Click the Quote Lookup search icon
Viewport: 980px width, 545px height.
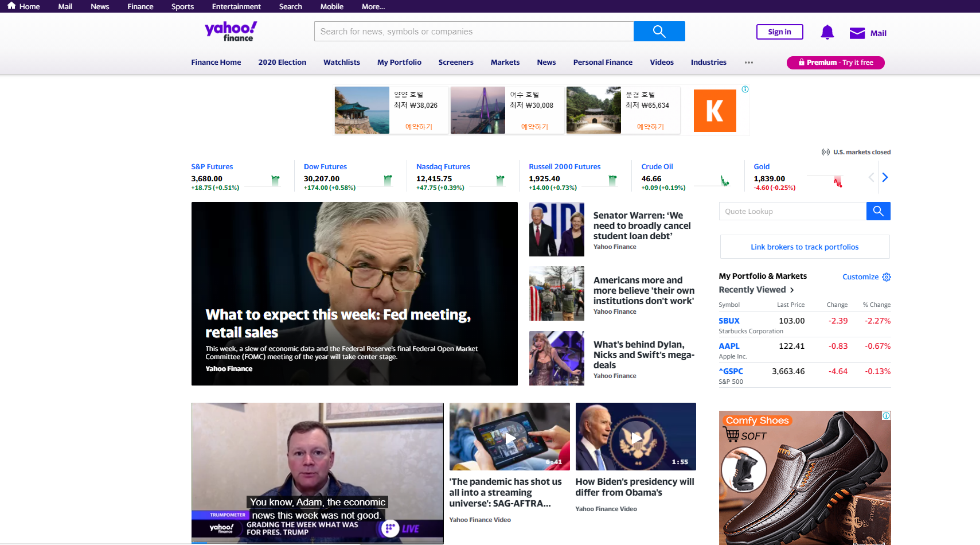[878, 211]
